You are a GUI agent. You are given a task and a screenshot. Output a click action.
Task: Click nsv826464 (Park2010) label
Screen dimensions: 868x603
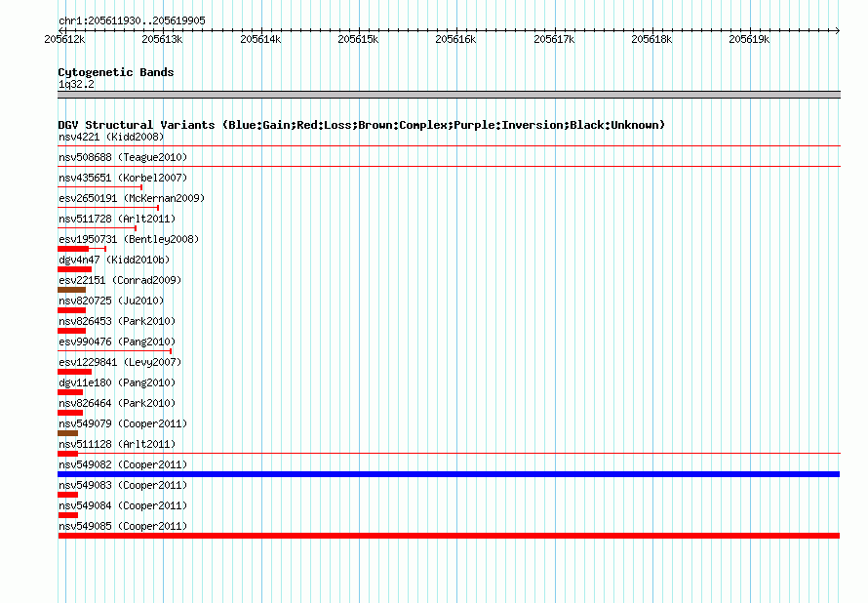pos(117,403)
